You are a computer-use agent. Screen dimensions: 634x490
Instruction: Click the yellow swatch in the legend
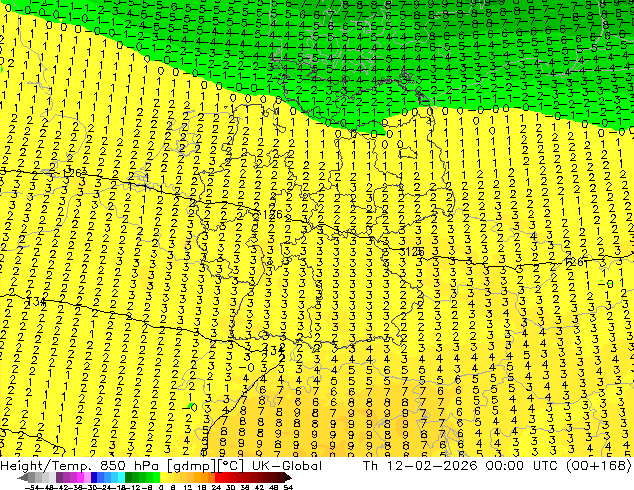163,477
